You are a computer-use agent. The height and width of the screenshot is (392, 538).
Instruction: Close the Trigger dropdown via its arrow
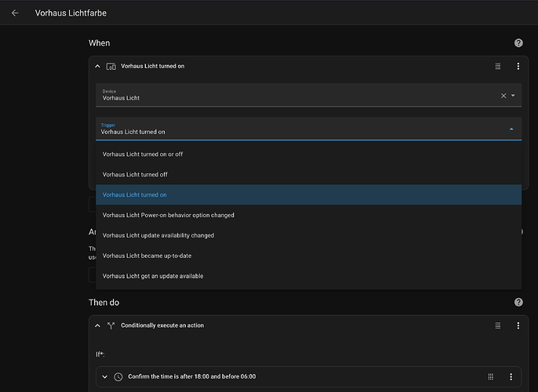pos(511,129)
